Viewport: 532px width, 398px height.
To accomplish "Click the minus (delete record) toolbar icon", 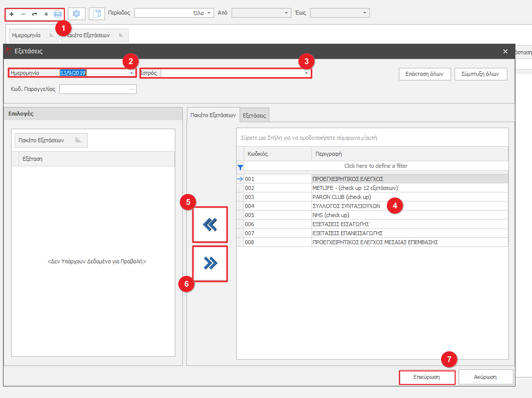I will [x=23, y=14].
